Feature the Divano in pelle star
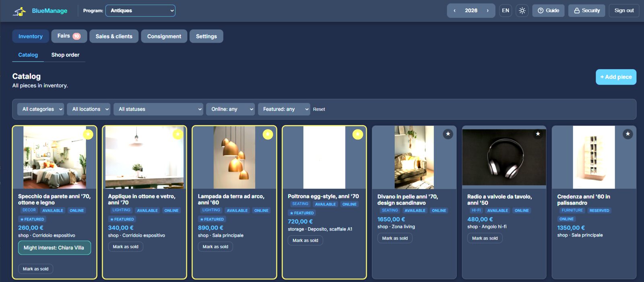 point(448,134)
